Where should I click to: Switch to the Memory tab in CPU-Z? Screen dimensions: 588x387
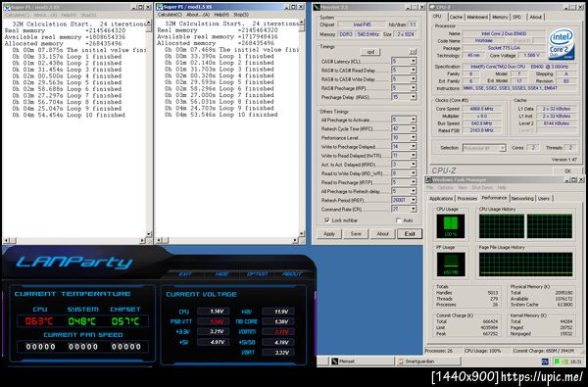500,17
